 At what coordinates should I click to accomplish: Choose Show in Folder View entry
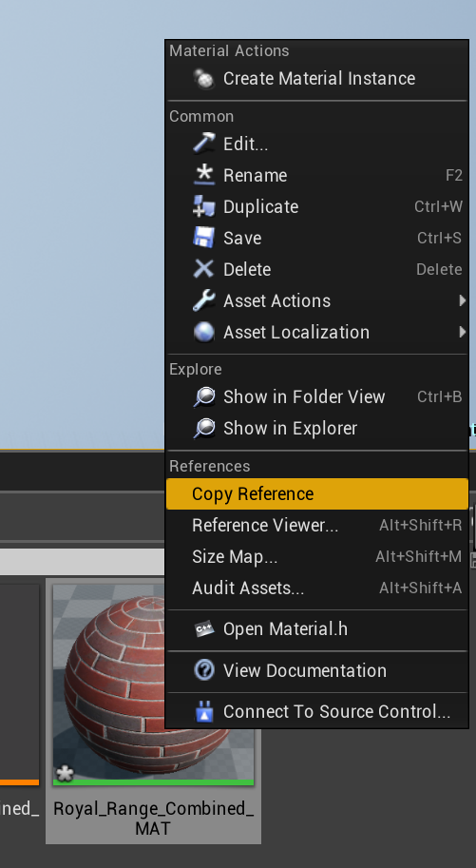coord(317,396)
